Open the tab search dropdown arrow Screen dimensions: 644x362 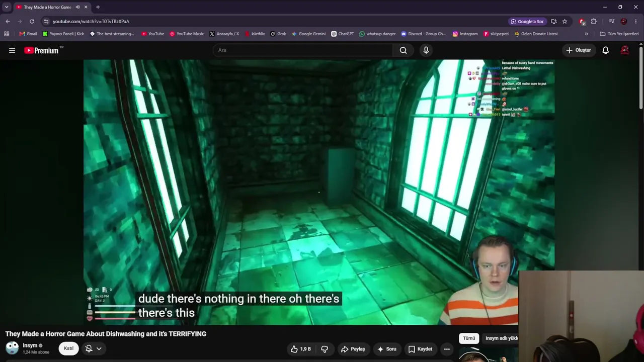[x=7, y=7]
